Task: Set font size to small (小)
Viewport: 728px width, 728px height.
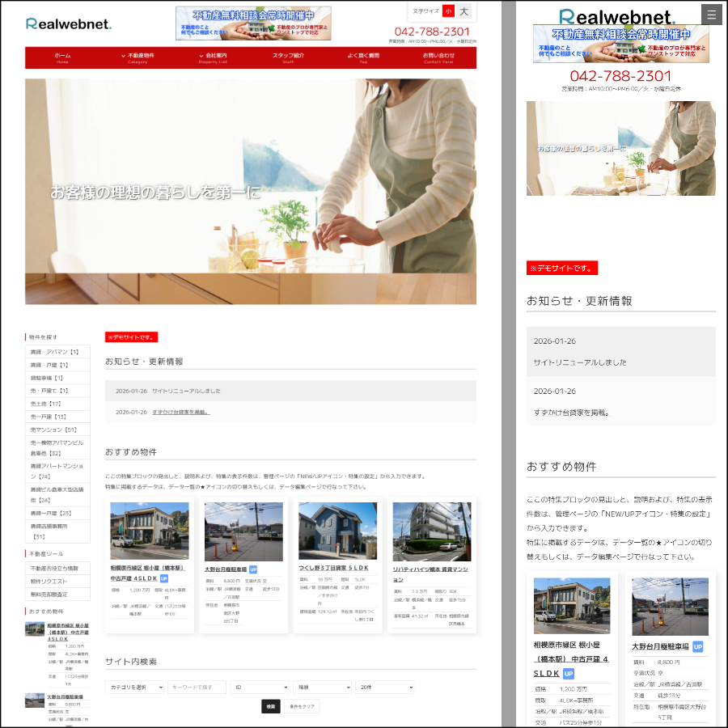Action: [448, 11]
